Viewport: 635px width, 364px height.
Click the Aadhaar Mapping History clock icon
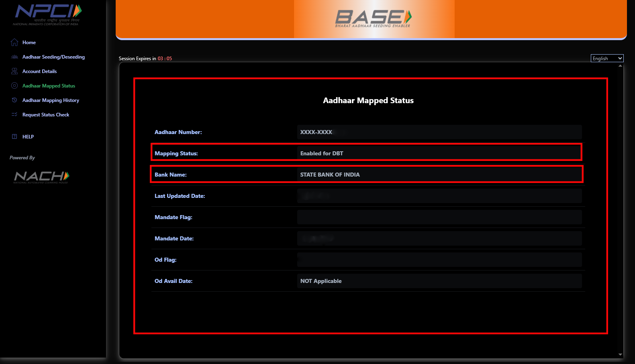coord(14,100)
